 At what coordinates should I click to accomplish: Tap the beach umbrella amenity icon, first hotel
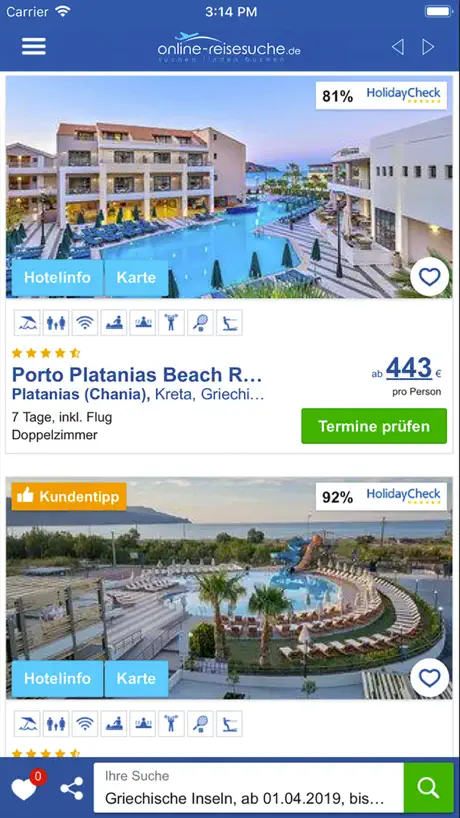27,323
